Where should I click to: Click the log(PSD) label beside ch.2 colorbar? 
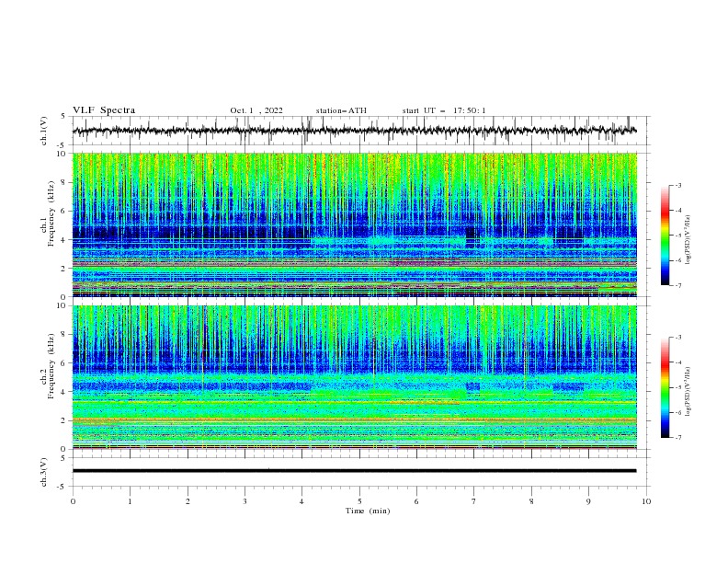pos(688,391)
